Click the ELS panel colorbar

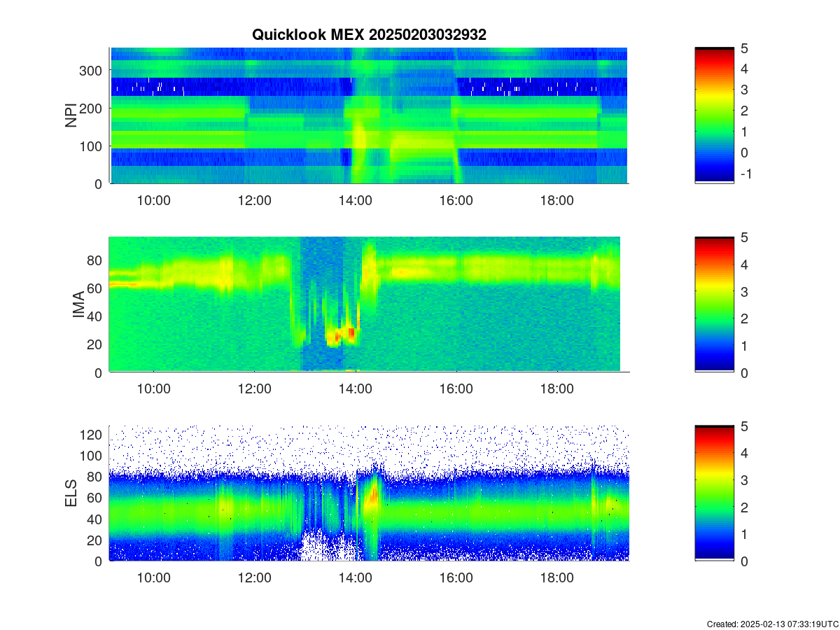point(714,493)
